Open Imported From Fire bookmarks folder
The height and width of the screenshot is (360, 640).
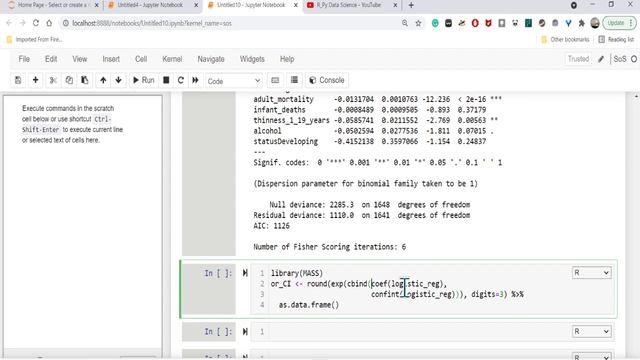(34, 40)
